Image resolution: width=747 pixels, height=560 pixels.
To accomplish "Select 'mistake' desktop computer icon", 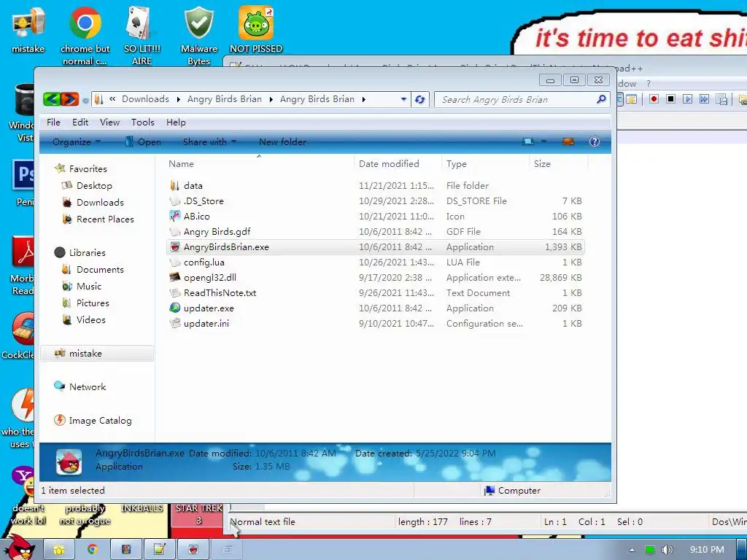I will point(28,29).
